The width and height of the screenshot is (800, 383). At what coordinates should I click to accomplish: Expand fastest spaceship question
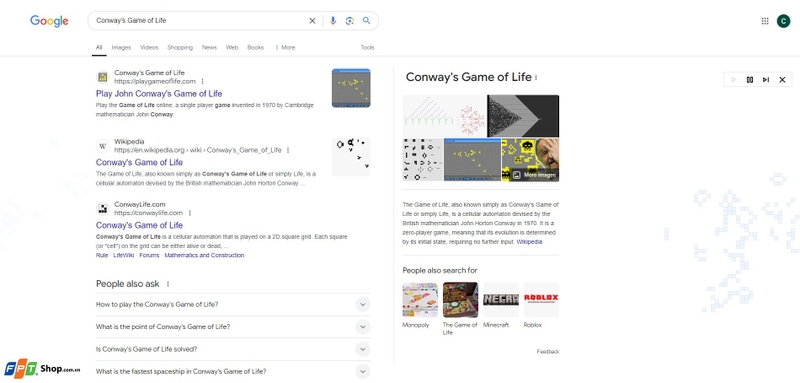point(233,371)
